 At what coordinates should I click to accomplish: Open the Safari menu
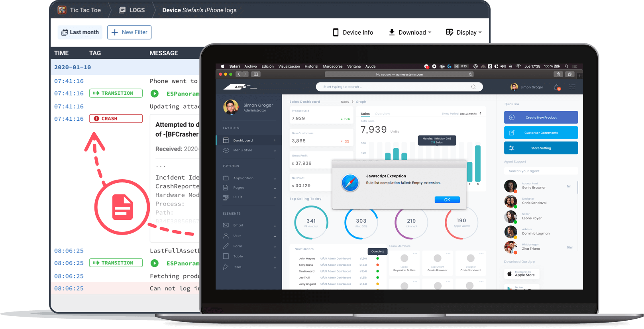point(235,67)
